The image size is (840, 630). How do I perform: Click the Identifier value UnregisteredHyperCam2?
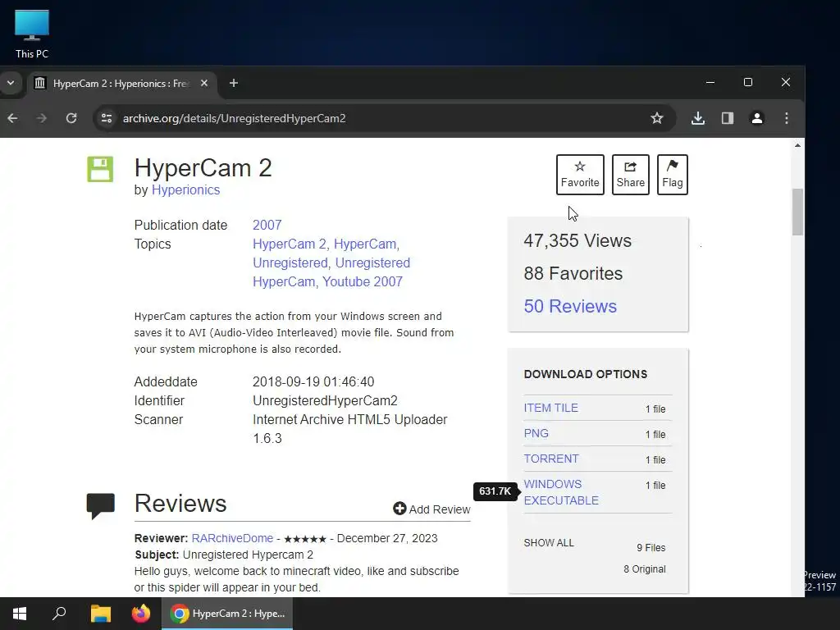click(x=325, y=400)
